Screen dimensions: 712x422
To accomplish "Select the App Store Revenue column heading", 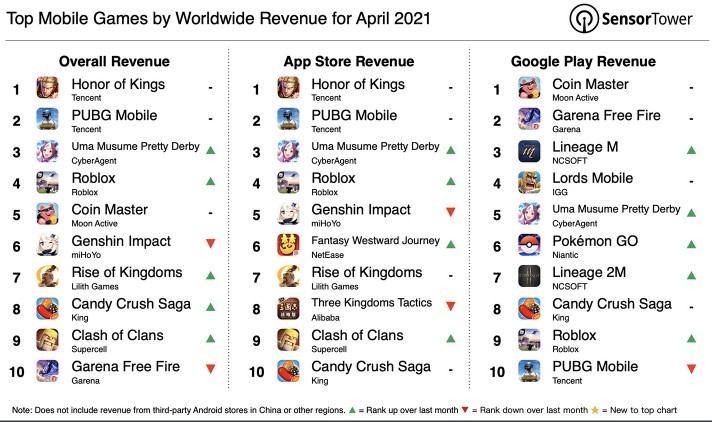I will pyautogui.click(x=354, y=61).
